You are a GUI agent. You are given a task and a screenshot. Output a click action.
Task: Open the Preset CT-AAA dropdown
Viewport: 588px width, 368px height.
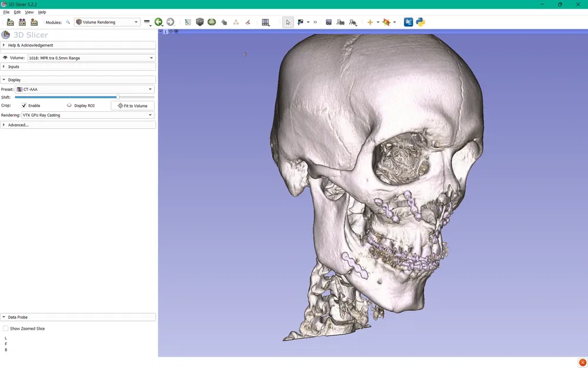coord(85,89)
